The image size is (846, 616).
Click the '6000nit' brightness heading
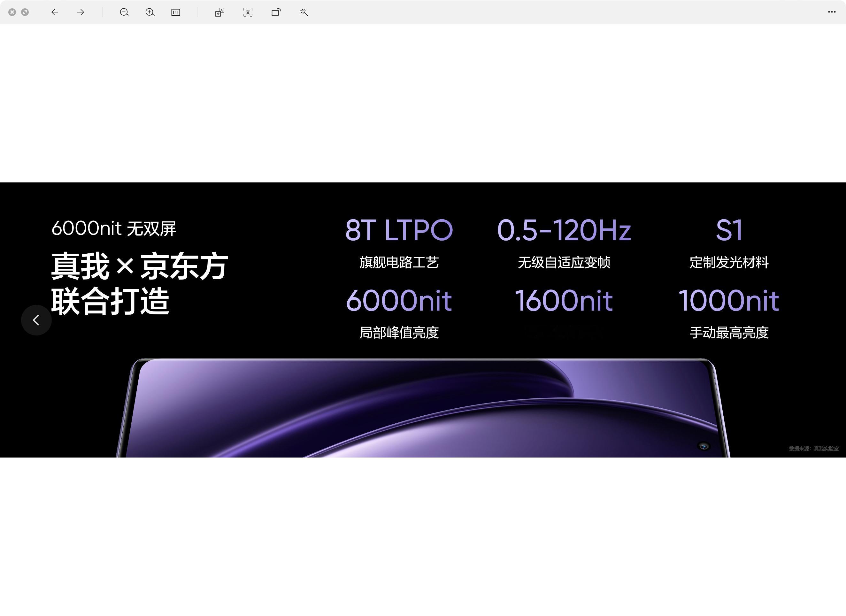tap(399, 300)
